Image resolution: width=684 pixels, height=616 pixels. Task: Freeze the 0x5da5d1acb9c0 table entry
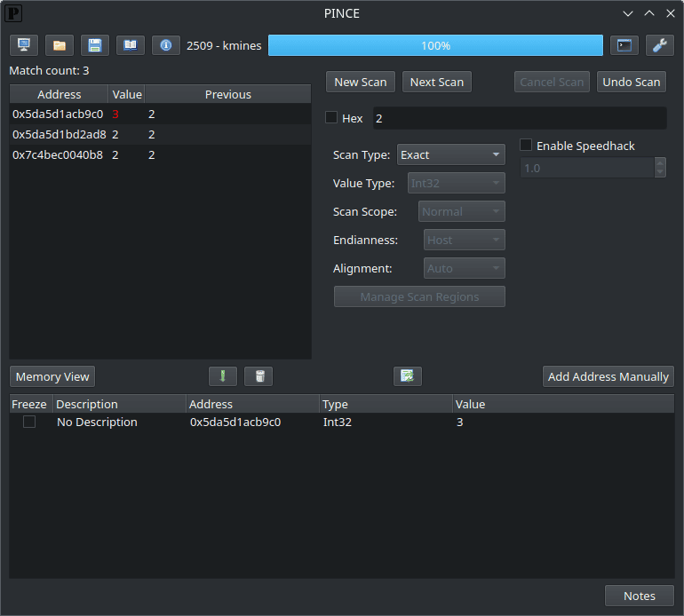29,422
